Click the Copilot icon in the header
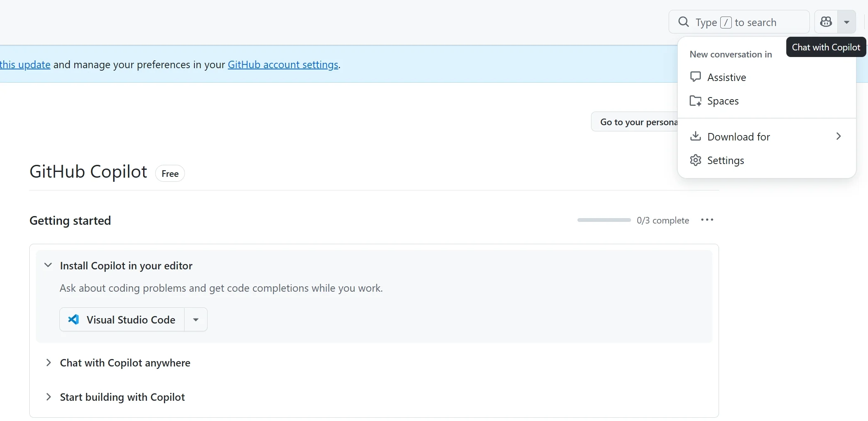 [x=826, y=22]
